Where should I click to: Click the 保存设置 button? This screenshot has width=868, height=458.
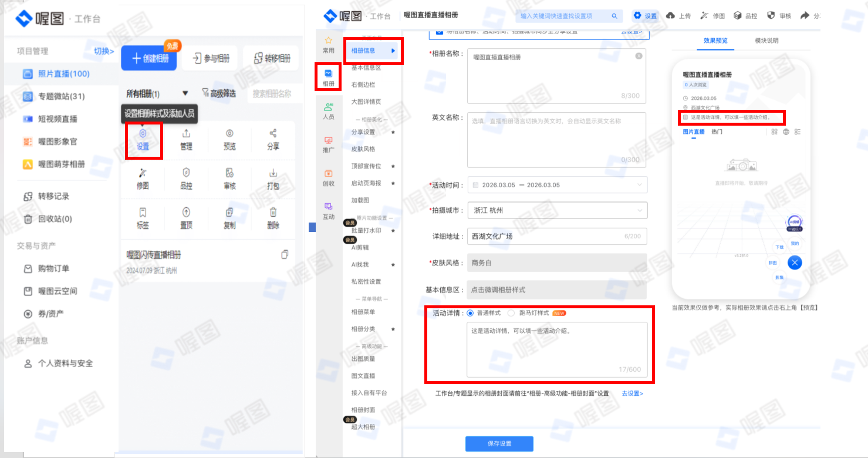click(499, 444)
